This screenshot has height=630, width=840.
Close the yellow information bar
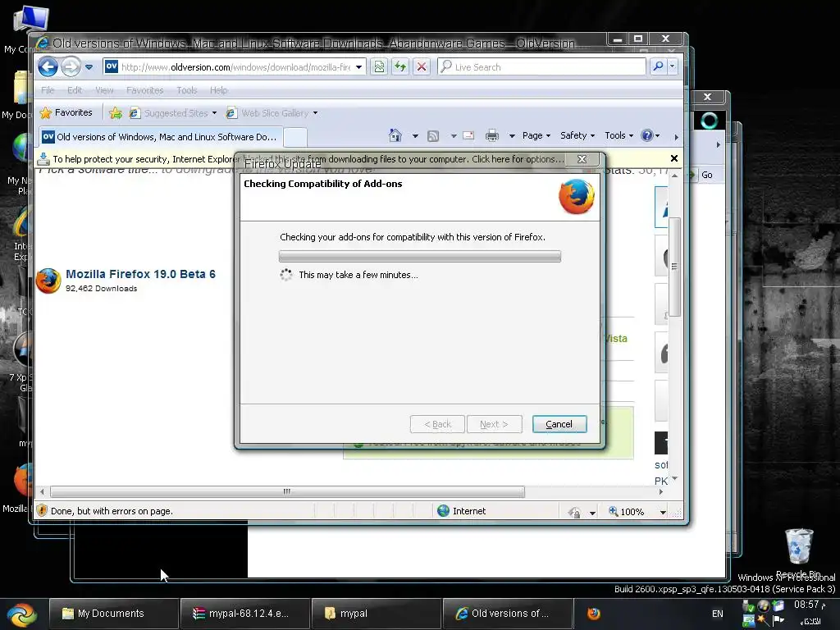(674, 158)
